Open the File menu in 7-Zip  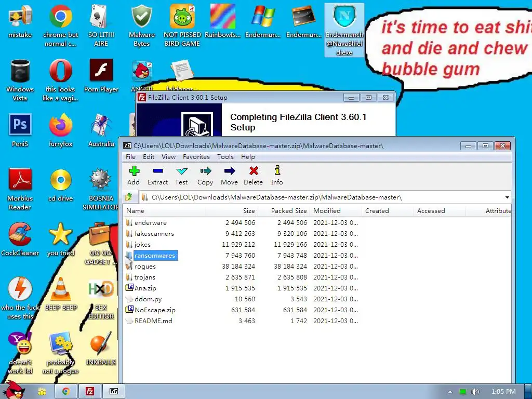coord(130,157)
